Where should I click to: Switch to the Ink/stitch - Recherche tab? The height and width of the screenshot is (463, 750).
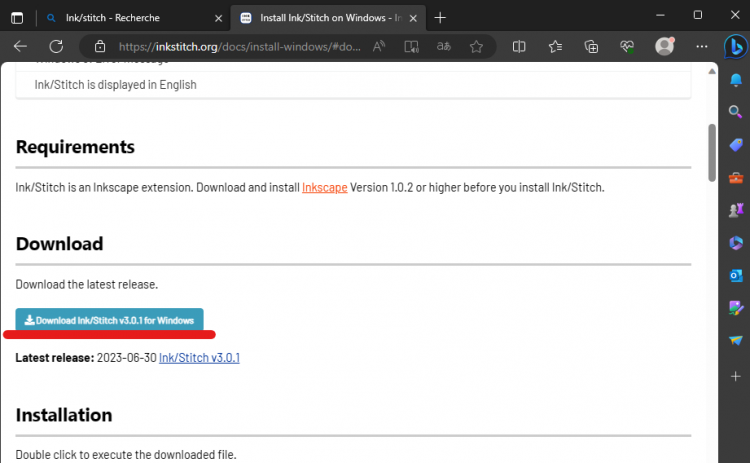pos(122,17)
